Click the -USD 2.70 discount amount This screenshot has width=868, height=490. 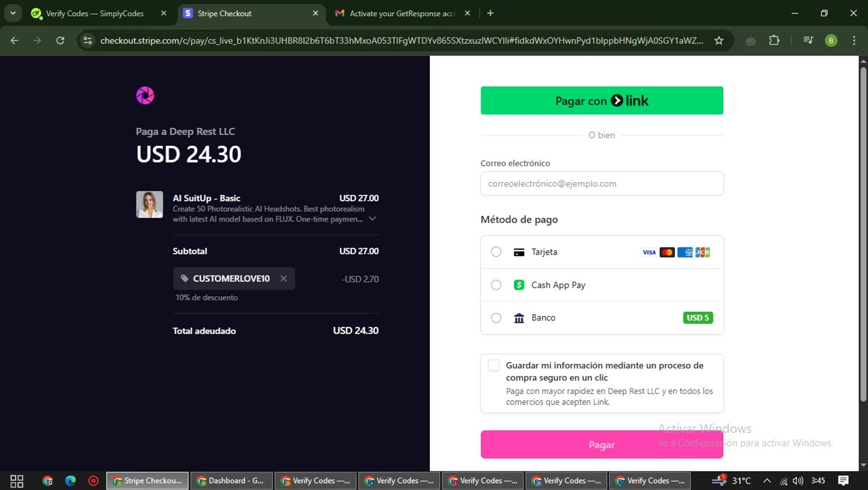(360, 279)
